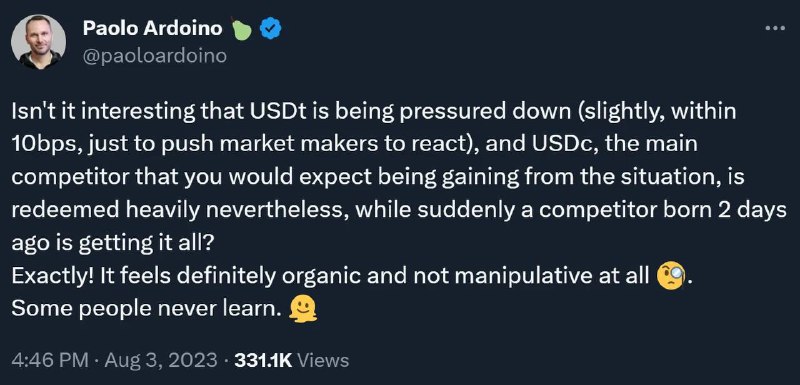Click the 331.1K view count

[263, 361]
